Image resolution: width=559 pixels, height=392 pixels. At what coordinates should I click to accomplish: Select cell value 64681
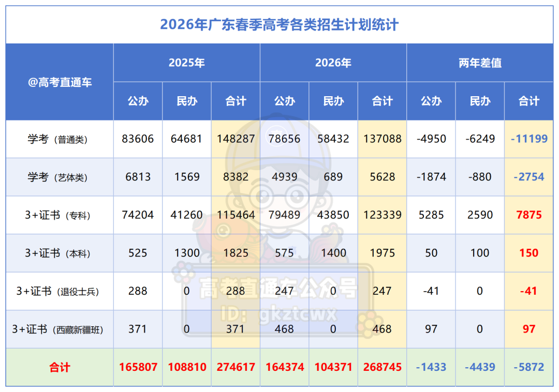coord(186,139)
